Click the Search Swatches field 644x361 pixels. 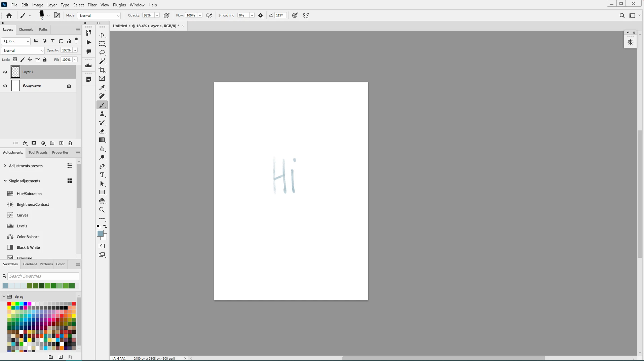tap(43, 276)
